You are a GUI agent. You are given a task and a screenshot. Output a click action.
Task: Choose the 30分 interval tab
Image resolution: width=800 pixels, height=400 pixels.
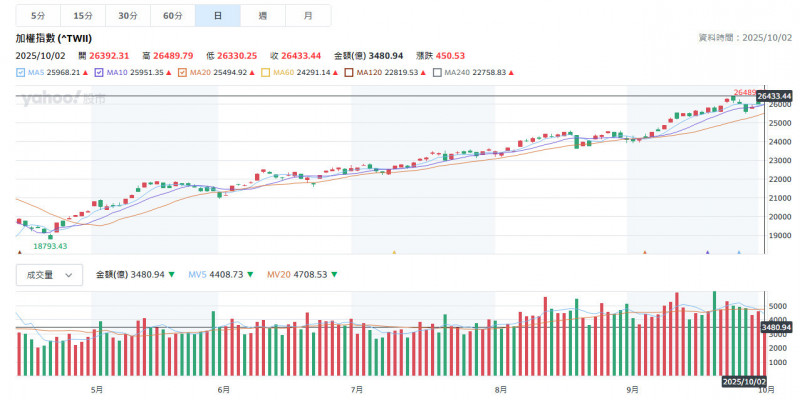[x=127, y=16]
